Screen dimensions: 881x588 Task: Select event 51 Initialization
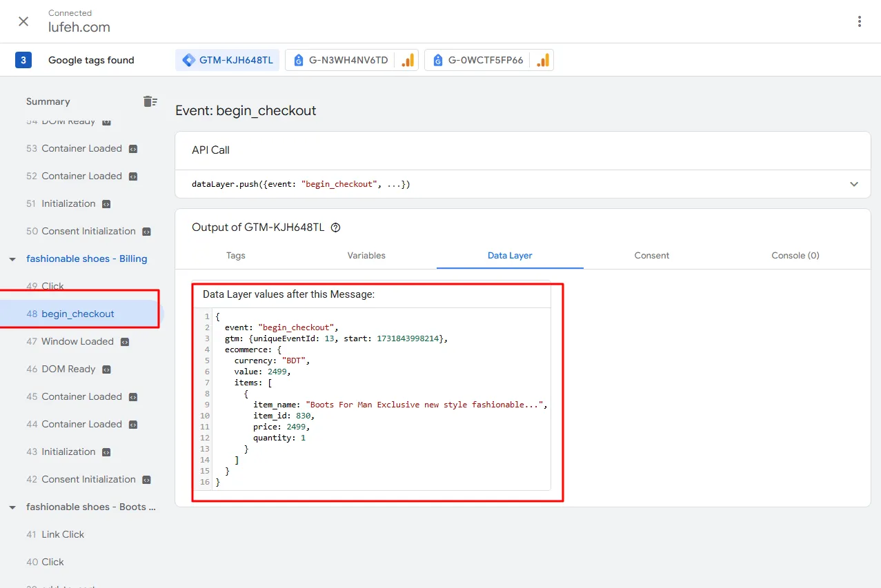[61, 203]
